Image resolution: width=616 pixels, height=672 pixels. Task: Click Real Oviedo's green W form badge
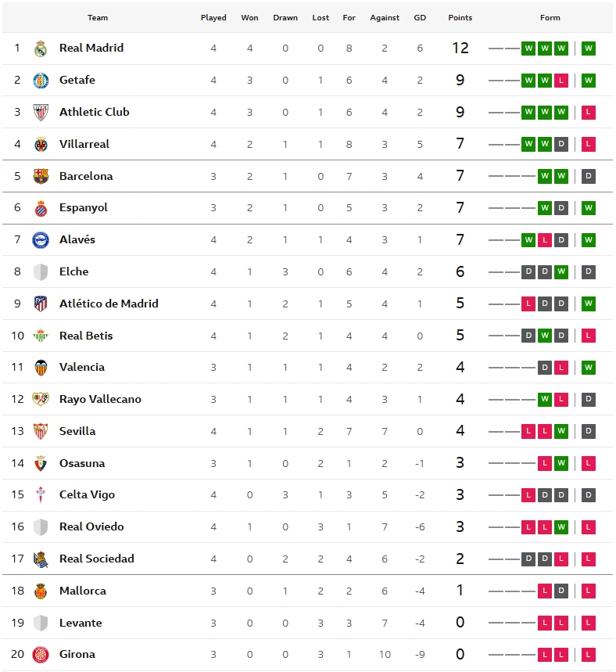tap(561, 527)
